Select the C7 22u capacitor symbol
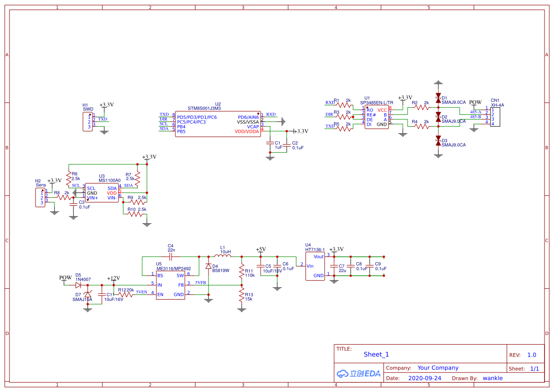 [334, 266]
